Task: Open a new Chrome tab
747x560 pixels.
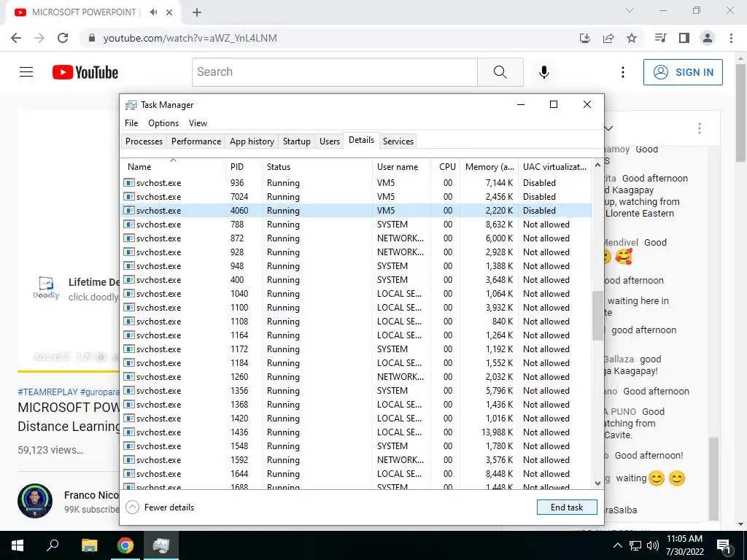Action: pos(197,12)
